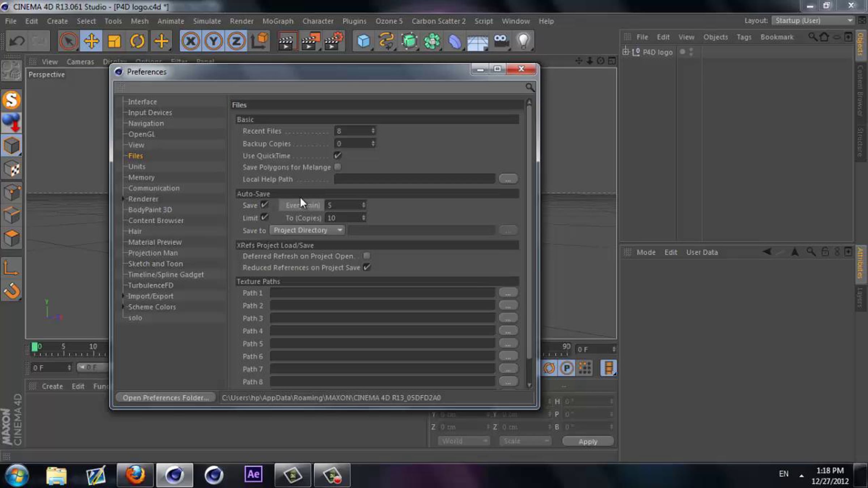
Task: Enable Save Polygons for Melange
Action: coord(337,167)
